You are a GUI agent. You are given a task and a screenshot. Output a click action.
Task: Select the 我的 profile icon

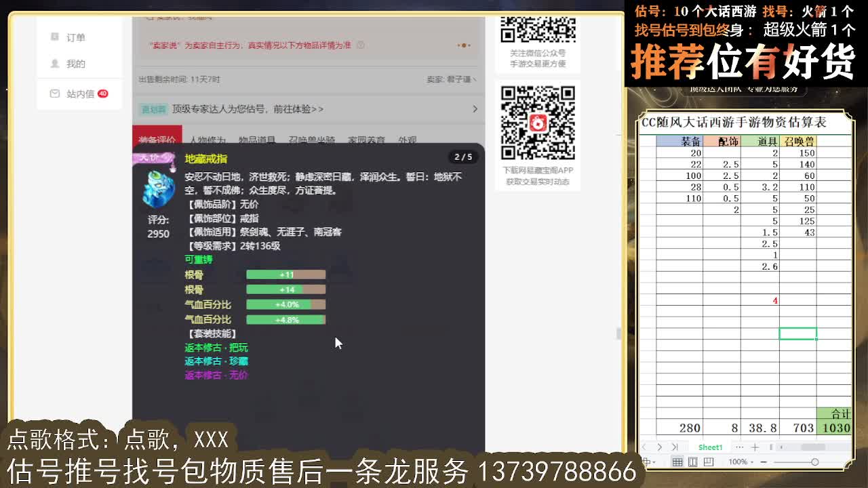[x=55, y=64]
